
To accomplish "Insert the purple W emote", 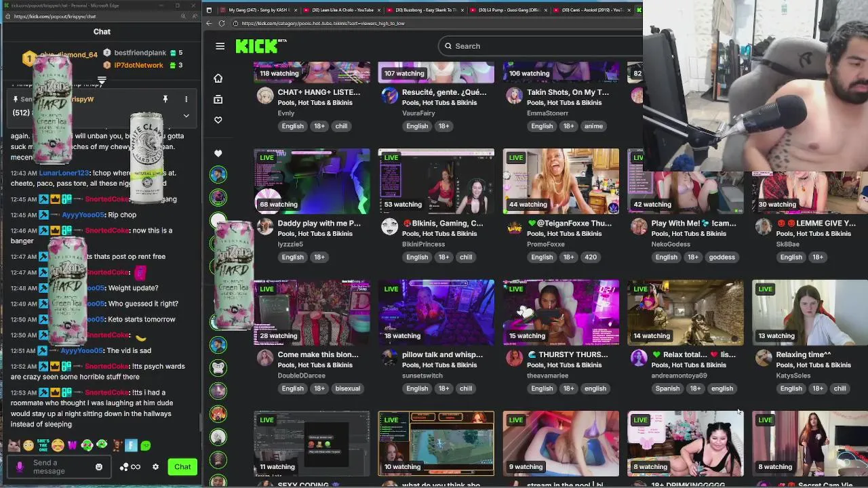I will pos(72,445).
